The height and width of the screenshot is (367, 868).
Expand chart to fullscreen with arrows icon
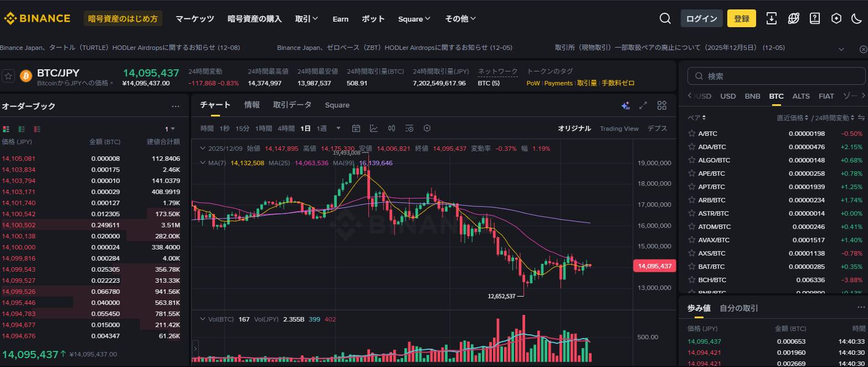[x=643, y=105]
